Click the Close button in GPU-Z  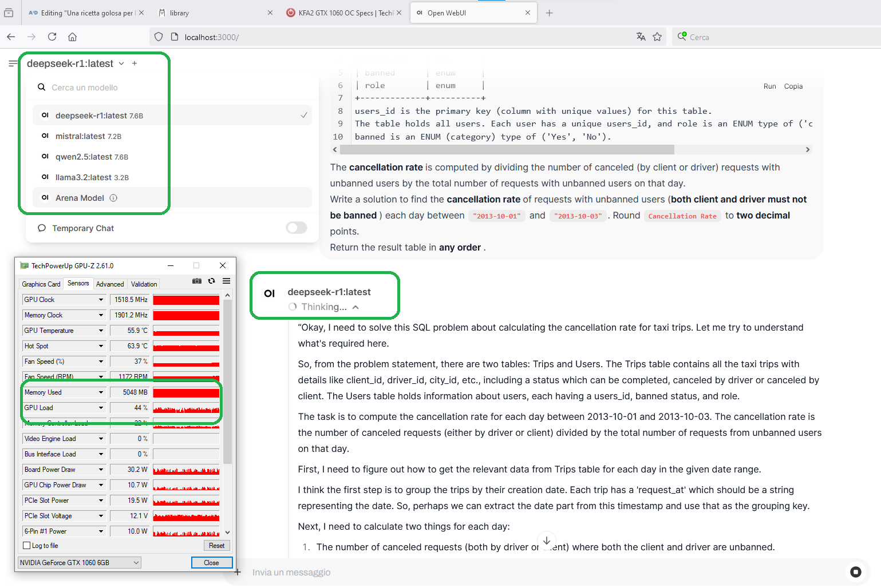click(212, 563)
